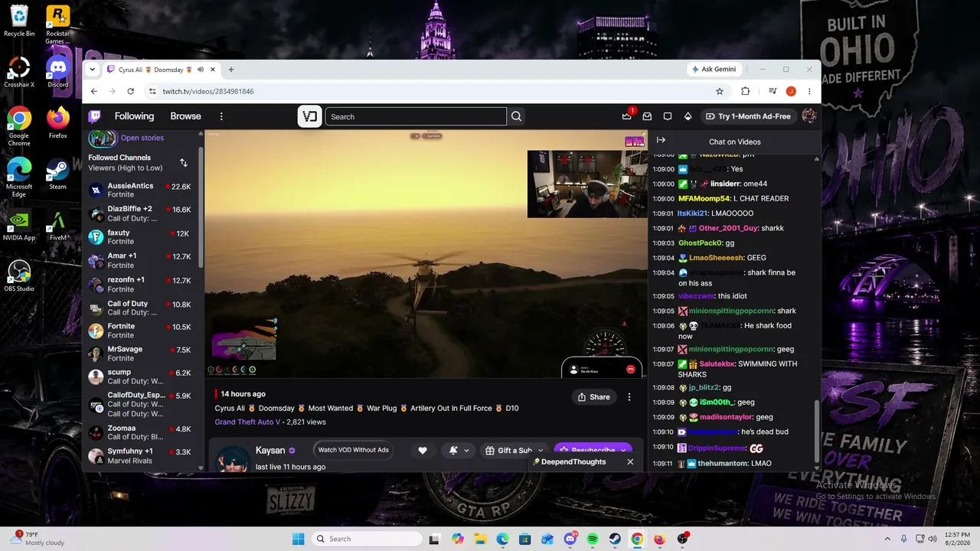The image size is (980, 551).
Task: Click Watch VOD Without Ads button
Action: pos(354,450)
